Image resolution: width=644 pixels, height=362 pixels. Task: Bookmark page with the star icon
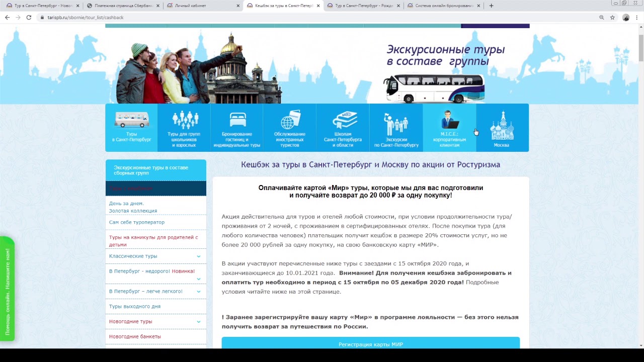[x=612, y=17]
